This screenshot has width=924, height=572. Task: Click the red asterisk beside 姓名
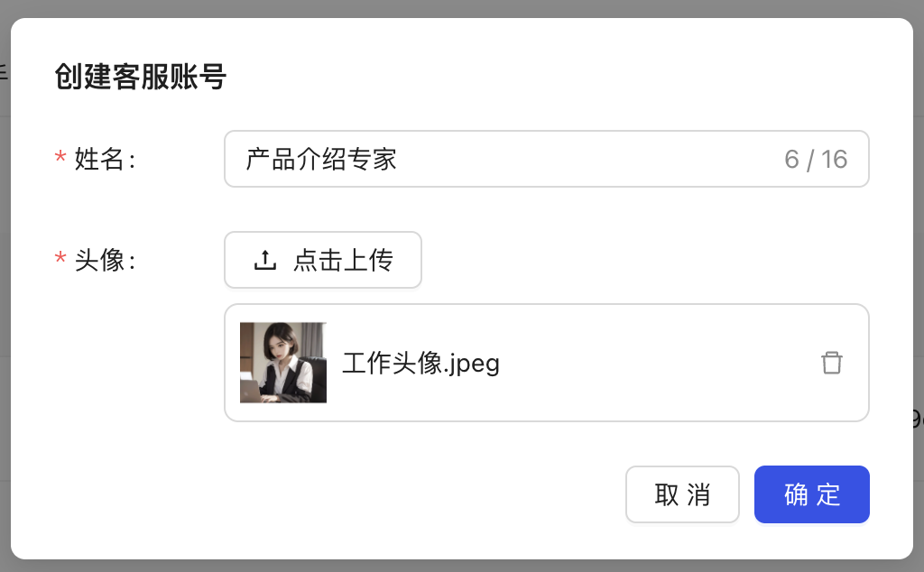coord(60,161)
